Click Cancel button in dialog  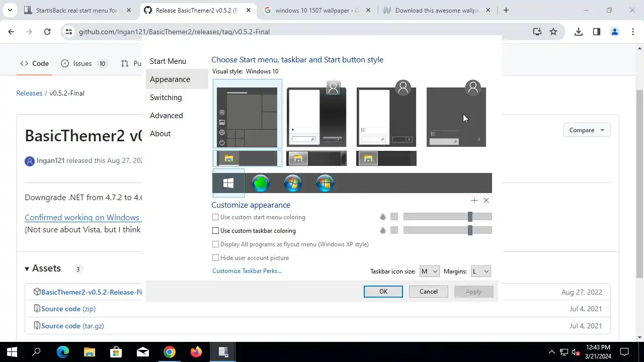[429, 292]
